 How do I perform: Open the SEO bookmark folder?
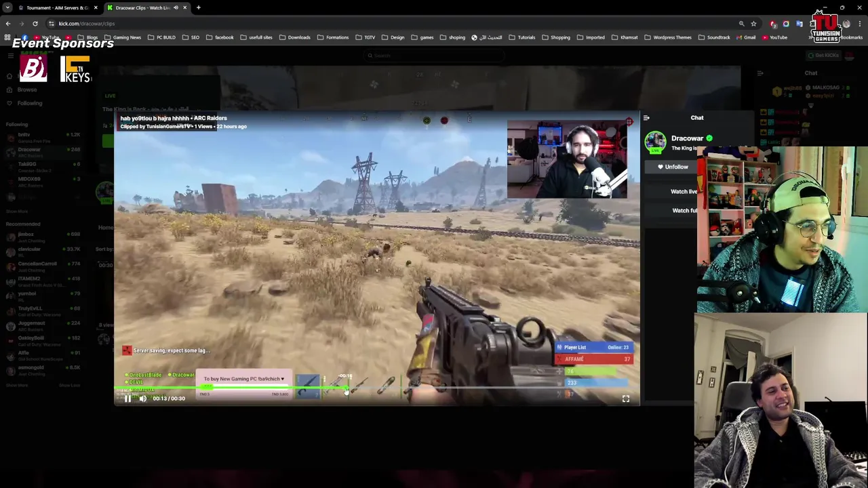point(191,37)
